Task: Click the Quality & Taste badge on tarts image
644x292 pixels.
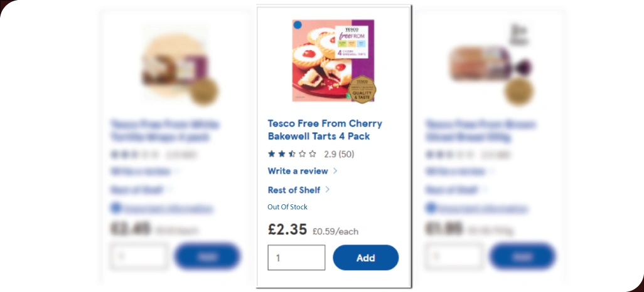Action: [x=362, y=89]
